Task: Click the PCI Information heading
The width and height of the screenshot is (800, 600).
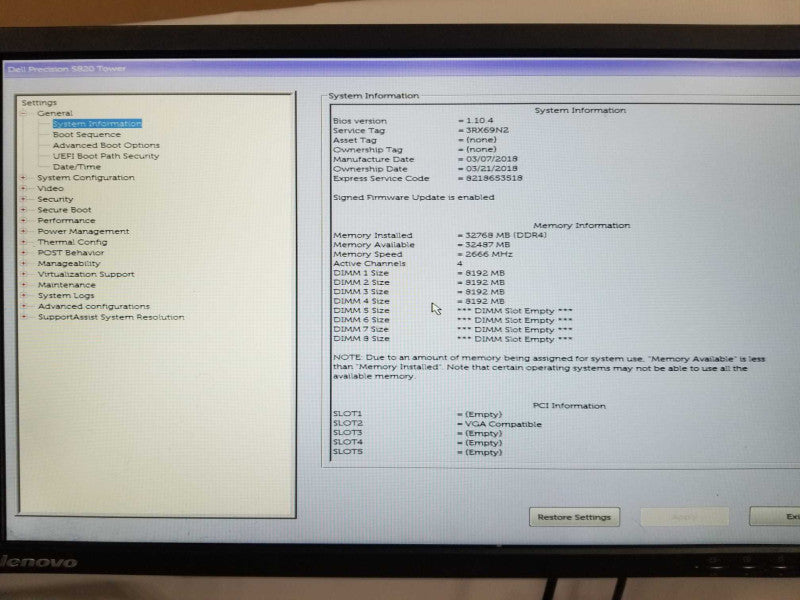Action: tap(569, 406)
